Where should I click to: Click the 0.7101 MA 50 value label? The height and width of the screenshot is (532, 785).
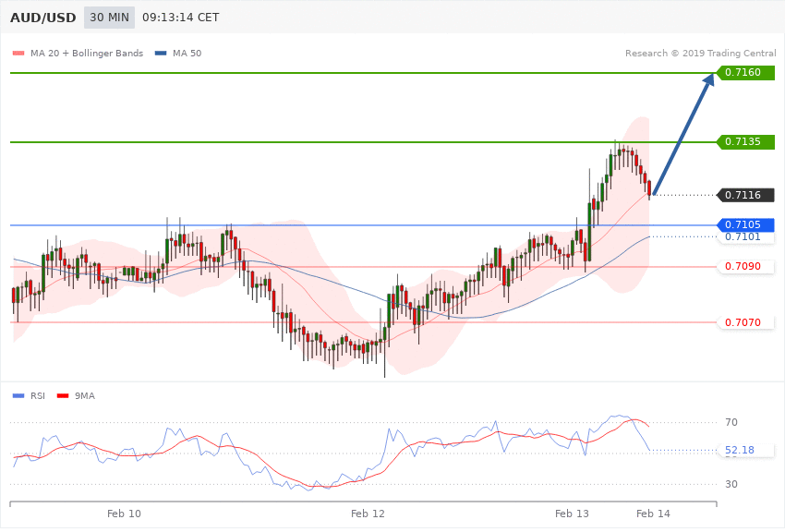[x=743, y=236]
